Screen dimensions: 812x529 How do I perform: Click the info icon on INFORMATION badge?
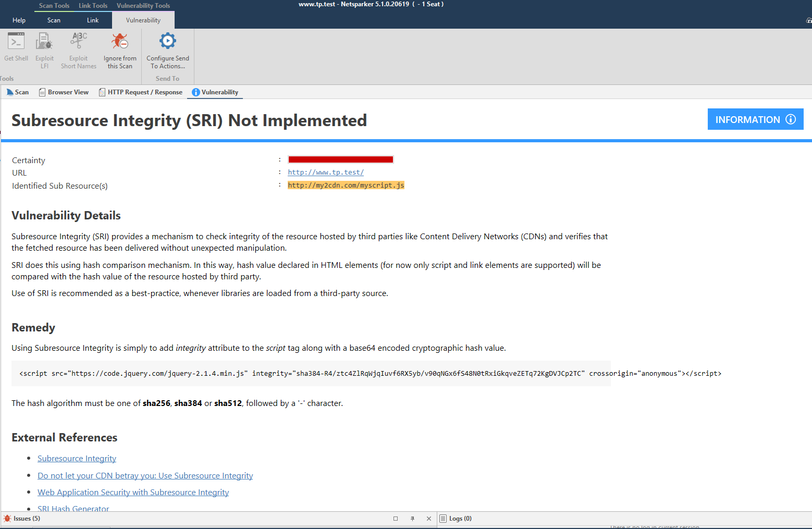pos(791,119)
